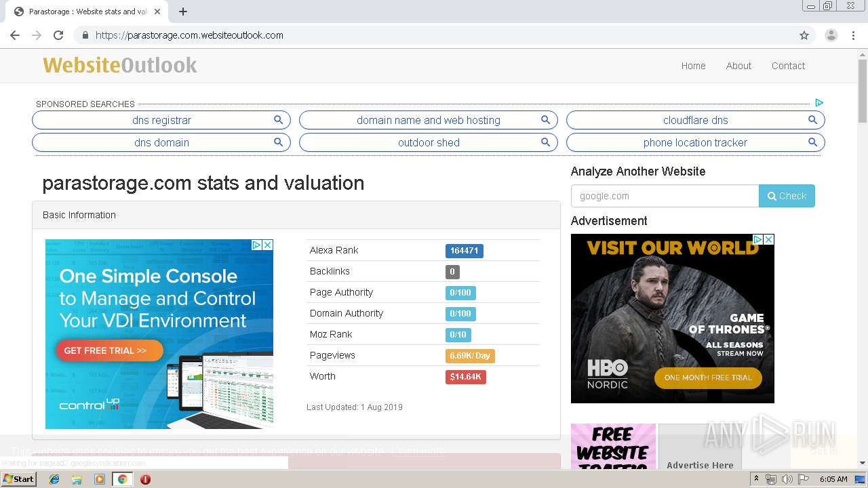Viewport: 868px width, 488px height.
Task: Search sponsored link dns domain
Action: 161,142
